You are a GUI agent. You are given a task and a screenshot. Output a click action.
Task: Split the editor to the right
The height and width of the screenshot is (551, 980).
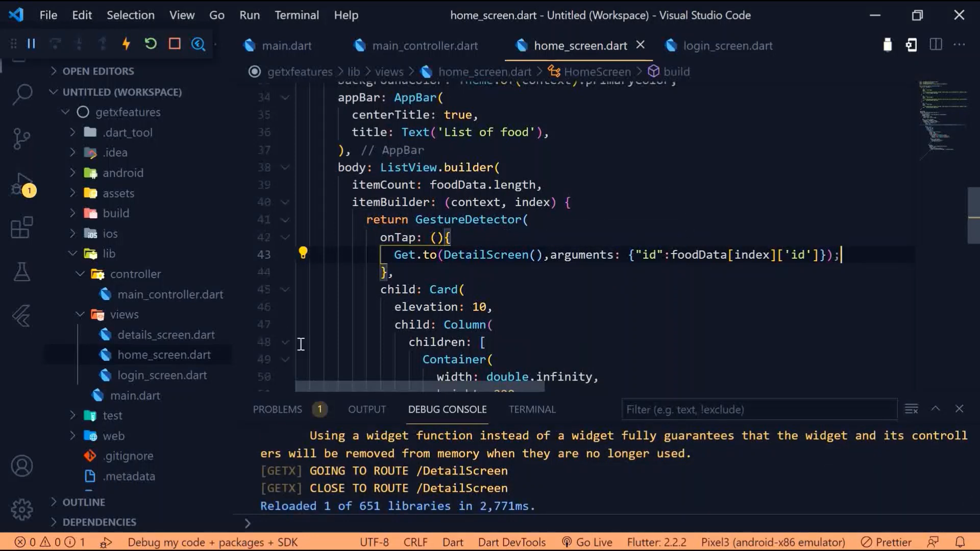(936, 45)
